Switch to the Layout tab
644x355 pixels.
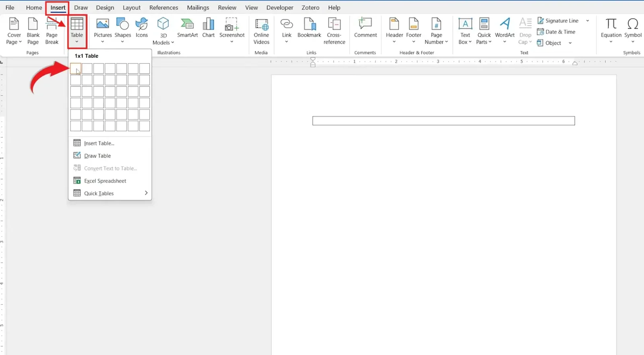[132, 8]
